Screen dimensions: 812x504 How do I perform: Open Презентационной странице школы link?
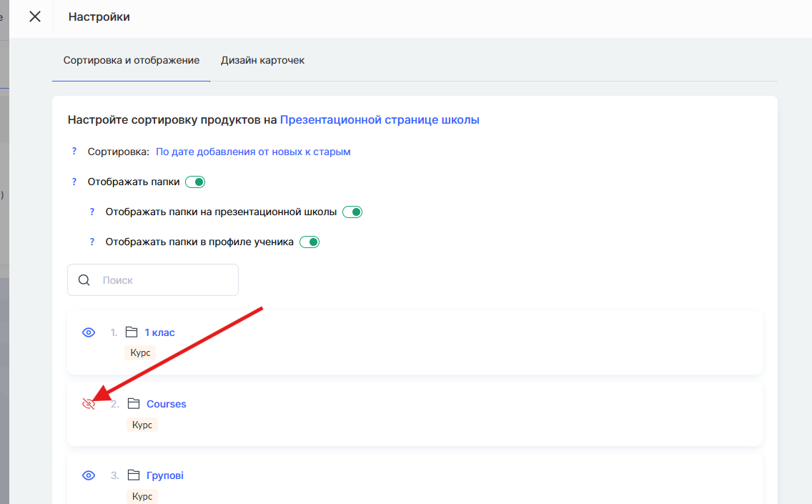379,120
